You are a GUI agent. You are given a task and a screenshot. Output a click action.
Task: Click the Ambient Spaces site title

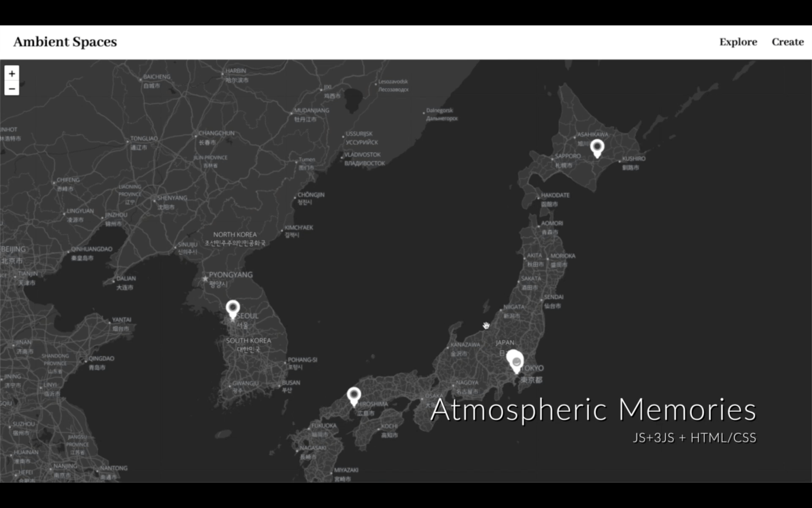[65, 42]
